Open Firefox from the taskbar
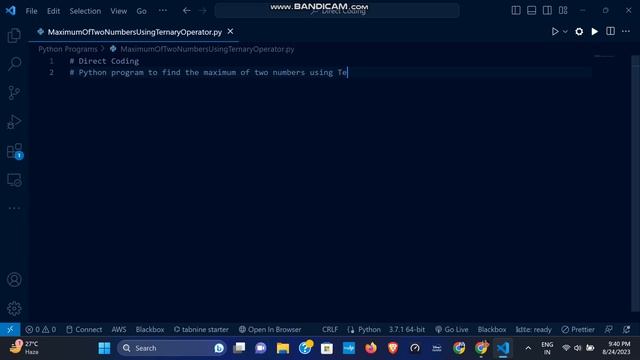This screenshot has width=640, height=360. (371, 348)
